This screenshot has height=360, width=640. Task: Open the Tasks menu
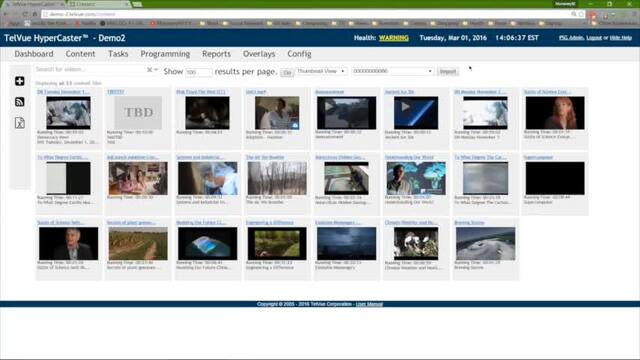point(118,54)
